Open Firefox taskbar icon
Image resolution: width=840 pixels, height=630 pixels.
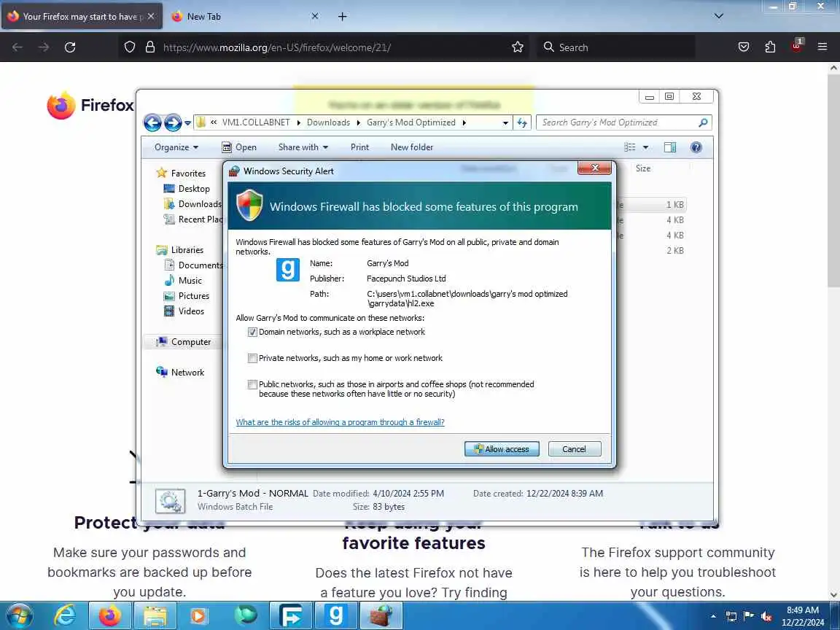(110, 616)
